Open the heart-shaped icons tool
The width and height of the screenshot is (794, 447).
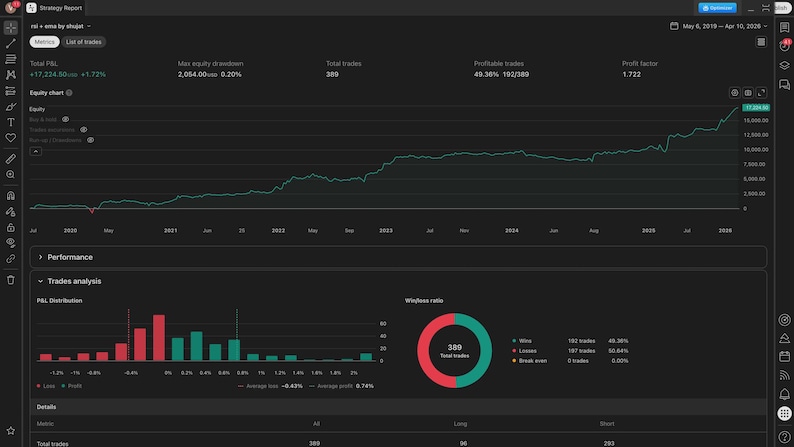pyautogui.click(x=11, y=138)
